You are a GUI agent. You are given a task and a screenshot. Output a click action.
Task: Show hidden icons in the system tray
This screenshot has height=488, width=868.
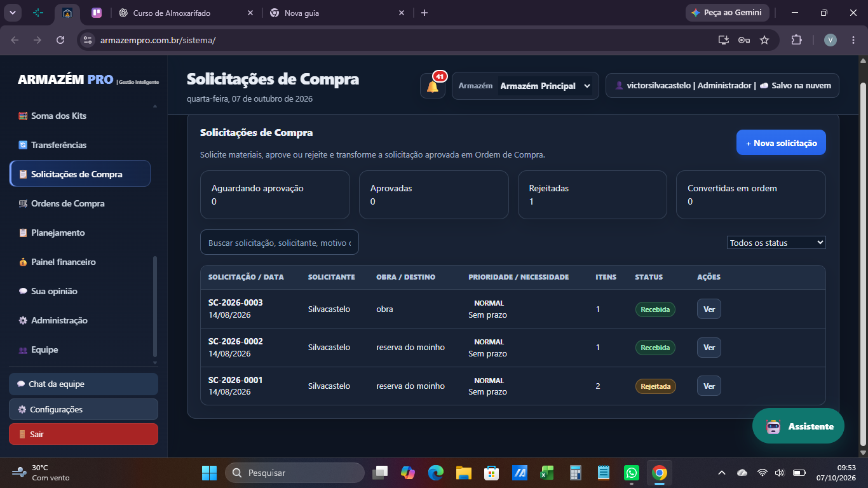(721, 473)
